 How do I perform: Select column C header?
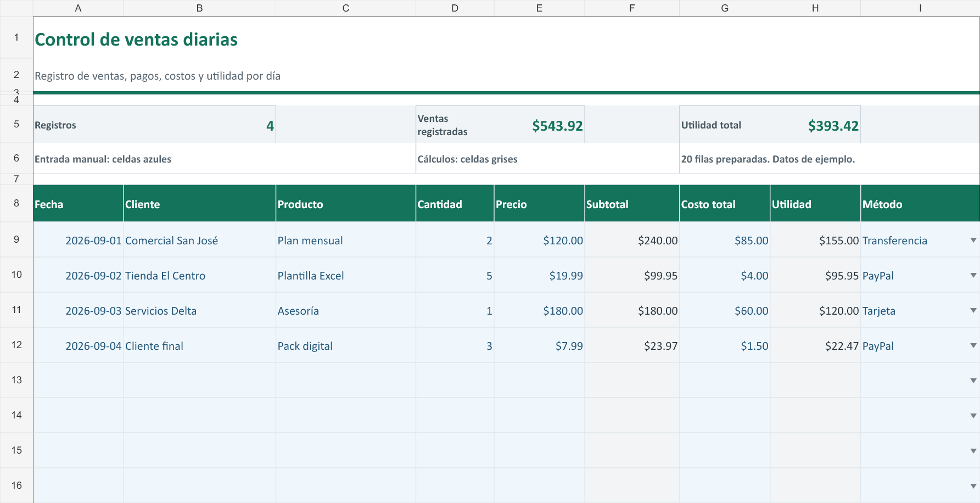tap(345, 8)
